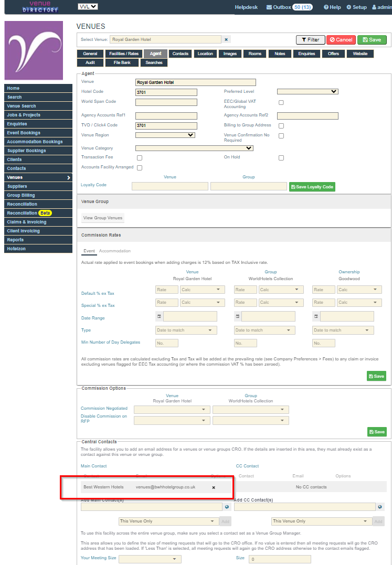Click calendar icon for Group date range
This screenshot has height=565, width=392.
(x=237, y=316)
